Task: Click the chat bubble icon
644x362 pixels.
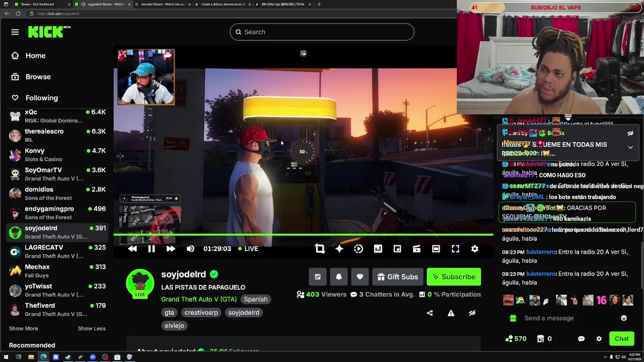Action: click(x=581, y=339)
